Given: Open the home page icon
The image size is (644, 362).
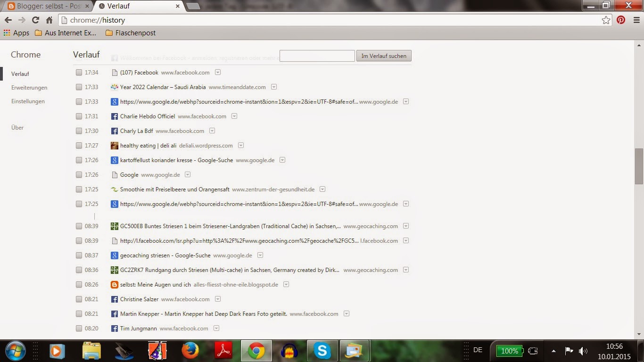Looking at the screenshot, I should [49, 20].
